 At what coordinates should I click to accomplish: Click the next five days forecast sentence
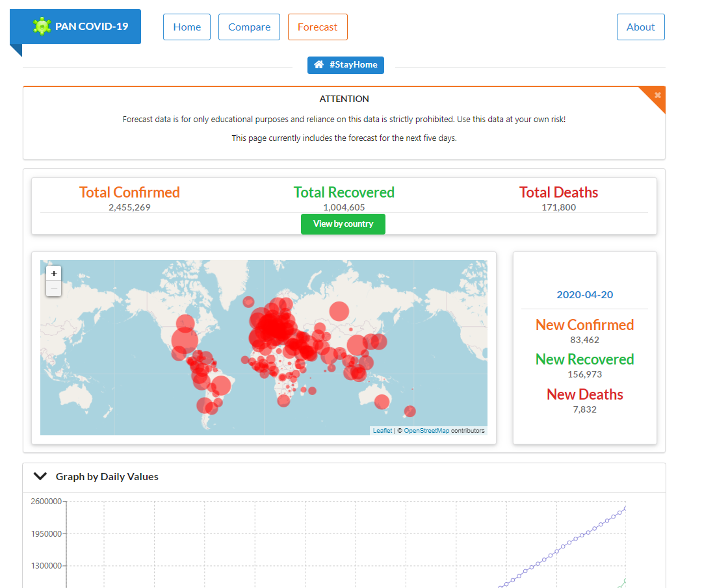(344, 138)
